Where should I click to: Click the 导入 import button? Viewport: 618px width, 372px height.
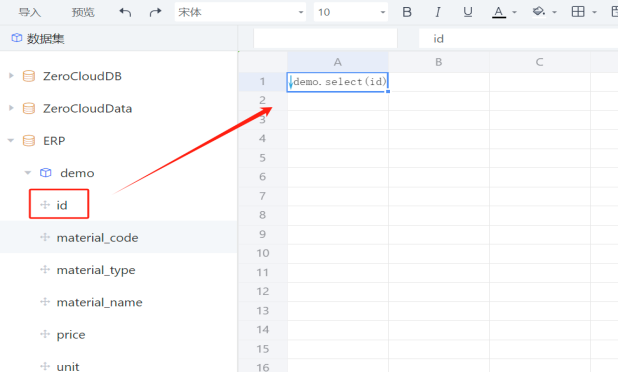[x=30, y=12]
